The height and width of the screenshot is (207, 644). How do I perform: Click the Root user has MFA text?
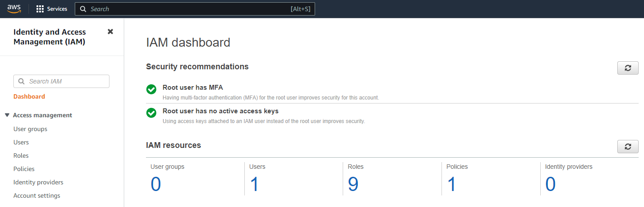[193, 88]
